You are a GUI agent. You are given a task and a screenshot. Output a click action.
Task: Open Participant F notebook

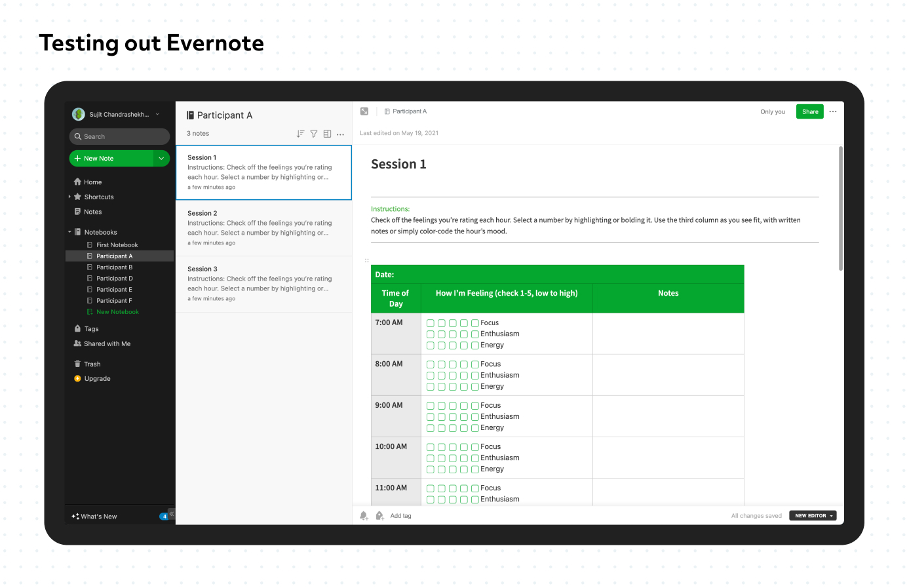[114, 301]
